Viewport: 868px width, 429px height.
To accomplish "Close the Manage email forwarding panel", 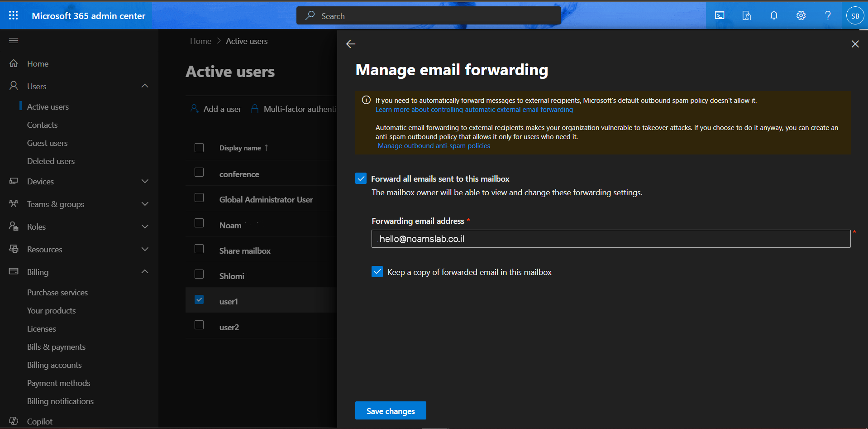I will click(x=855, y=44).
